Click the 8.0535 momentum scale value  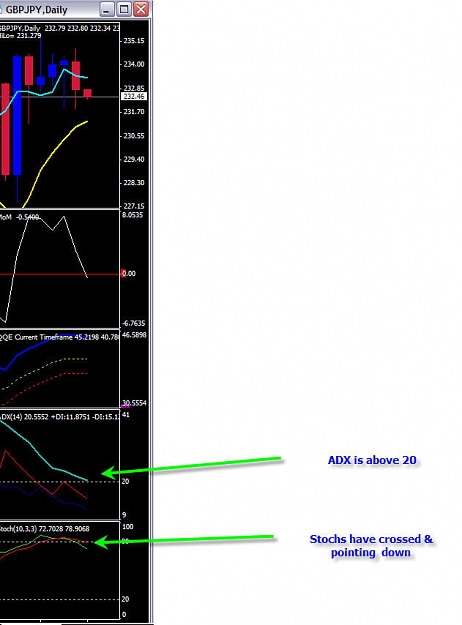132,215
